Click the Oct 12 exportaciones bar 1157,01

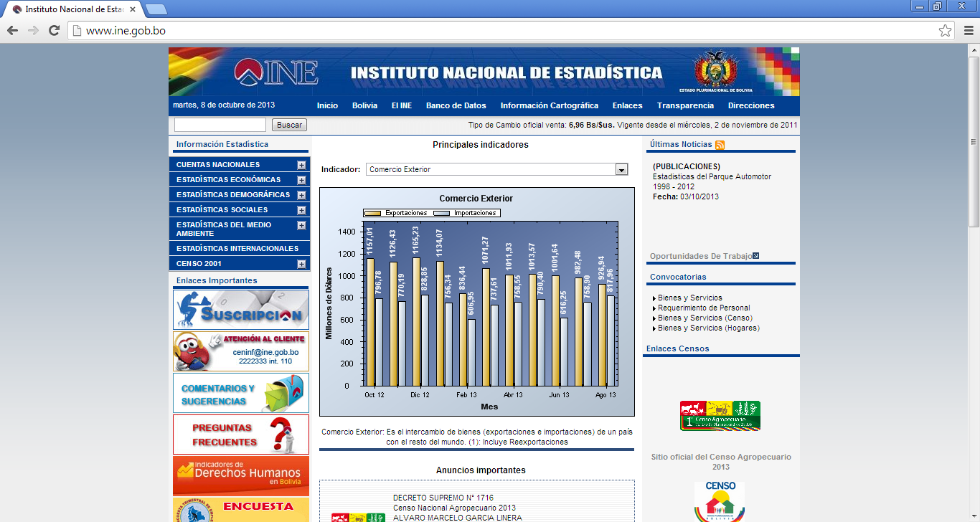[370, 322]
